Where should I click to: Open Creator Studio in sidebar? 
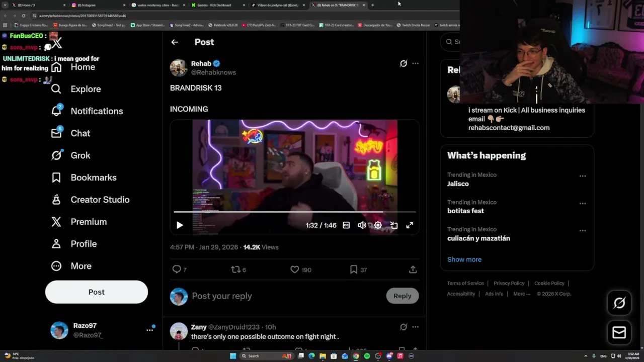[x=90, y=200]
